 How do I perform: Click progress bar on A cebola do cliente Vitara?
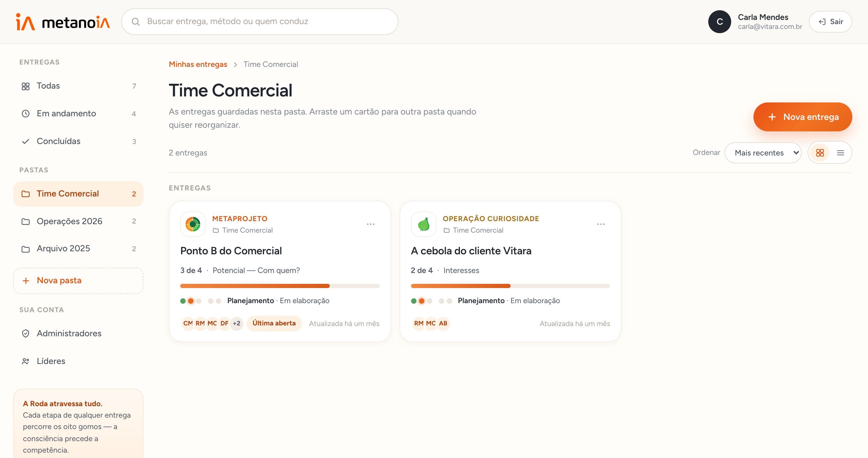pyautogui.click(x=510, y=286)
